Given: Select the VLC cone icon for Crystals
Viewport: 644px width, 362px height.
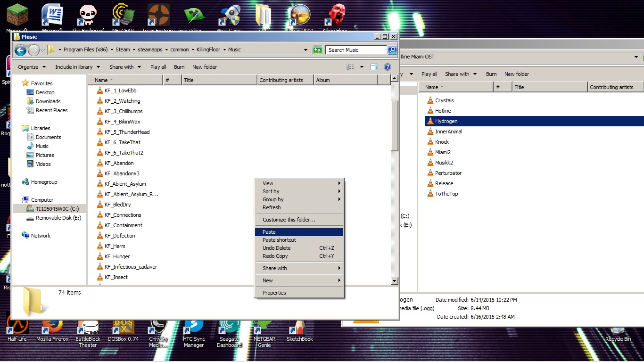Looking at the screenshot, I should tap(430, 100).
